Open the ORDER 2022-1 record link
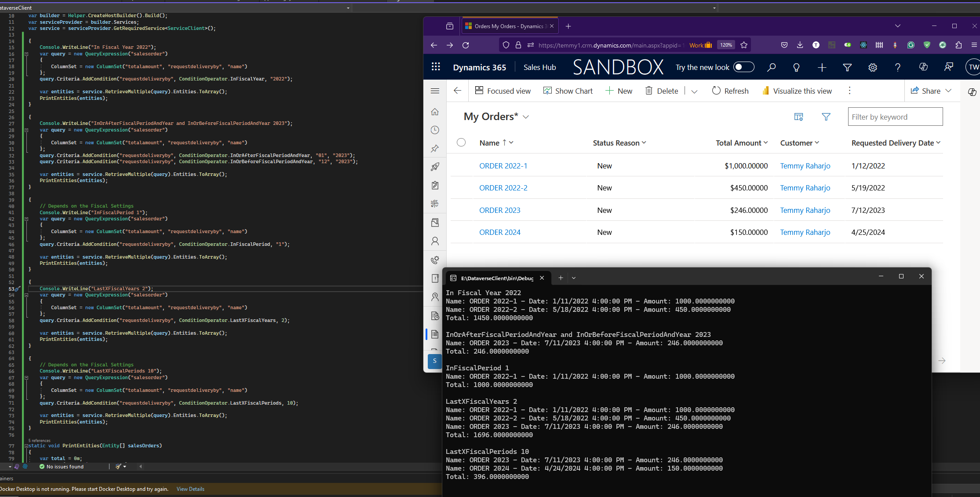Image resolution: width=980 pixels, height=497 pixels. click(x=503, y=166)
